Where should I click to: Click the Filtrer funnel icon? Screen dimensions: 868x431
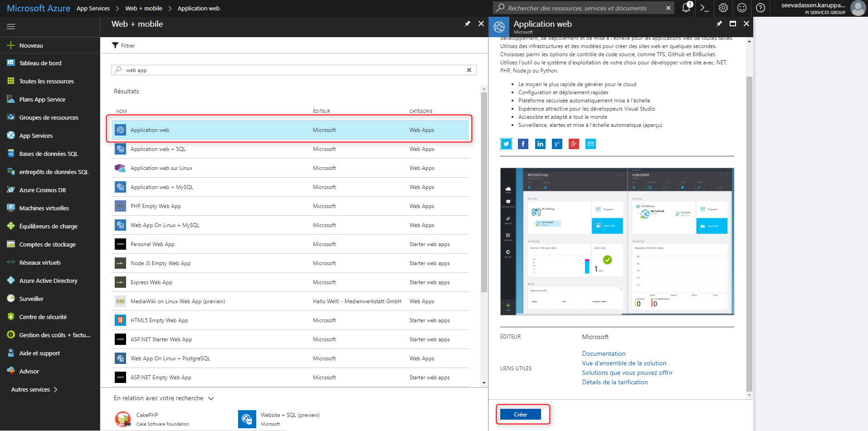coord(115,45)
